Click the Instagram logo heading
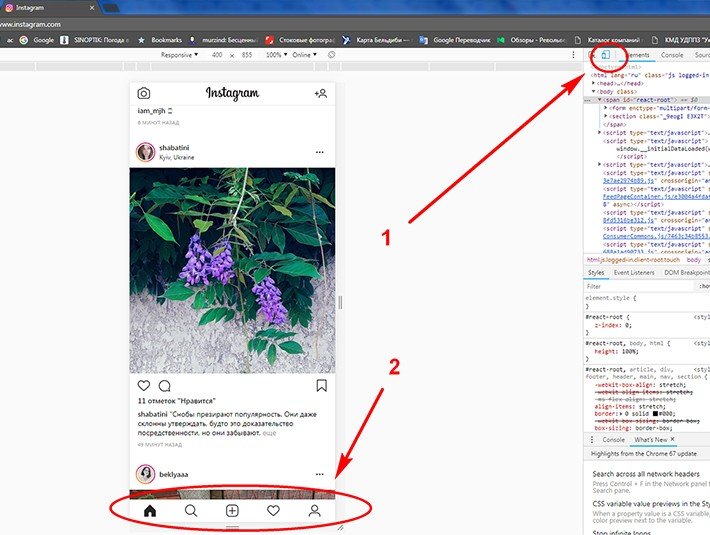The height and width of the screenshot is (535, 710). [x=232, y=93]
